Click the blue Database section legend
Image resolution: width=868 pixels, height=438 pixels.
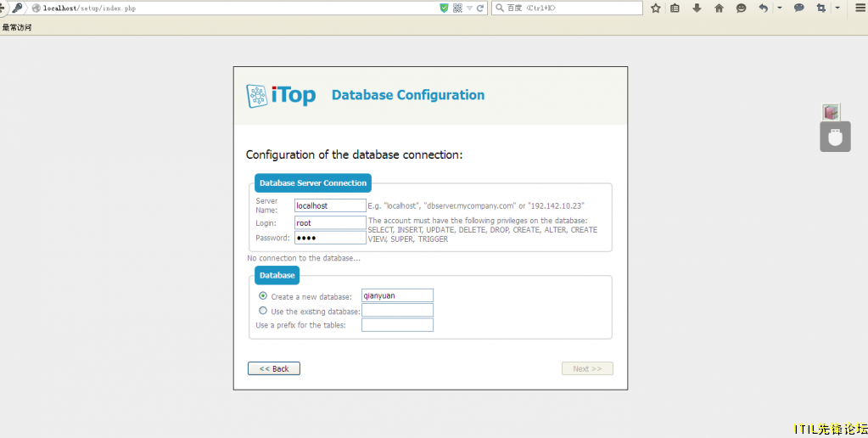(277, 275)
